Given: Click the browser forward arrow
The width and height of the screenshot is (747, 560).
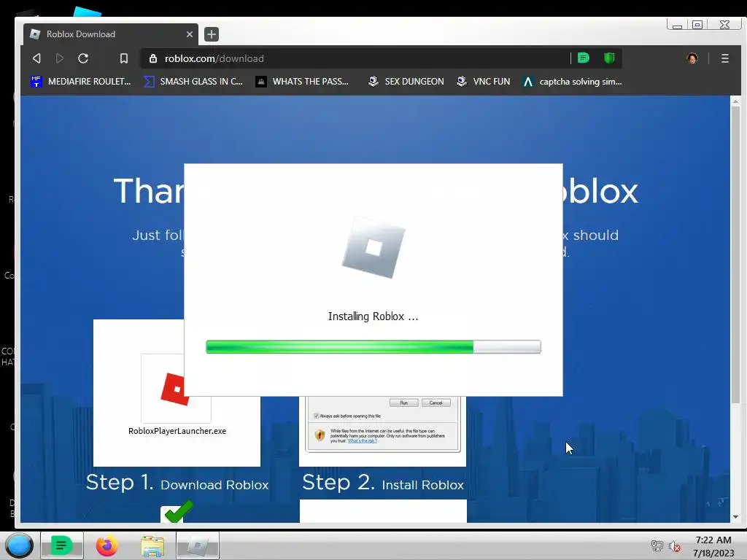Looking at the screenshot, I should 60,58.
